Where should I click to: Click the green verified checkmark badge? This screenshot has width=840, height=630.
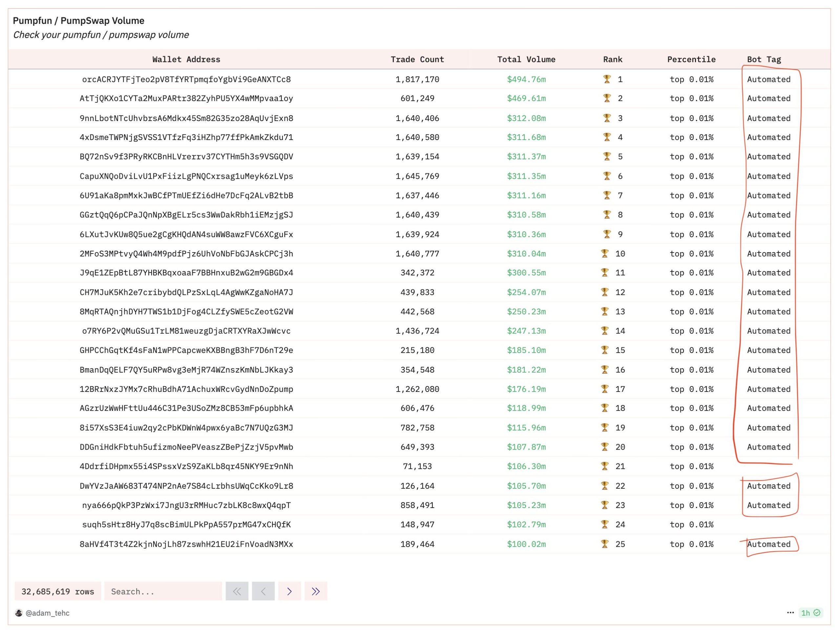[x=817, y=613]
